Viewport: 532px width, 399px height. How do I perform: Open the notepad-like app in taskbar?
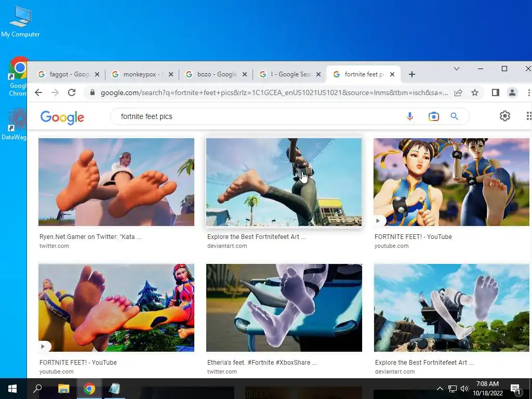(x=114, y=389)
